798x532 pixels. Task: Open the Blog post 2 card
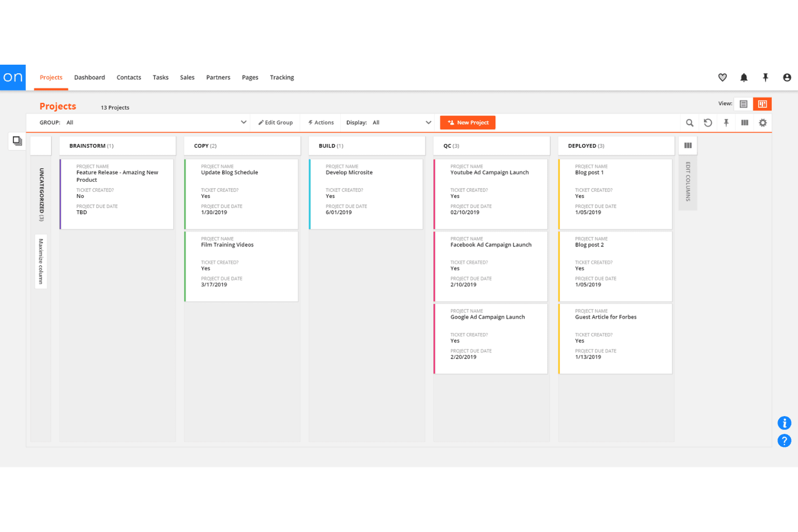coord(615,266)
